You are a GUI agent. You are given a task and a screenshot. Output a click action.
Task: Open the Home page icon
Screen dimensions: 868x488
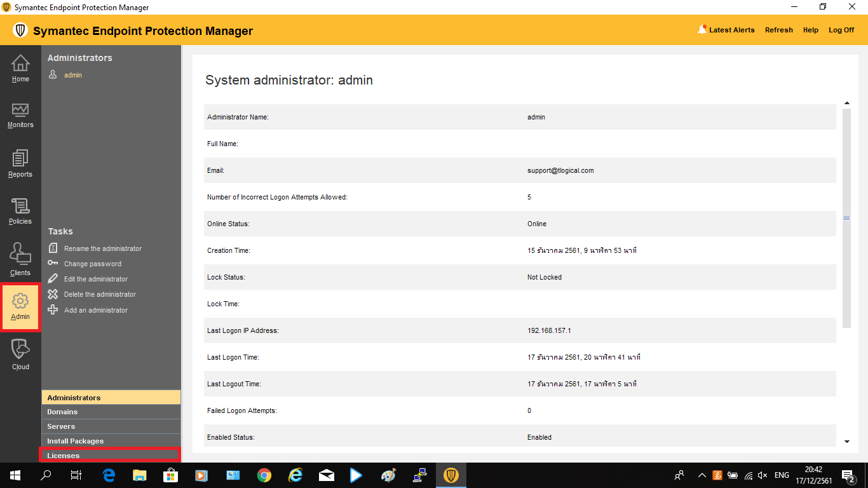click(20, 68)
